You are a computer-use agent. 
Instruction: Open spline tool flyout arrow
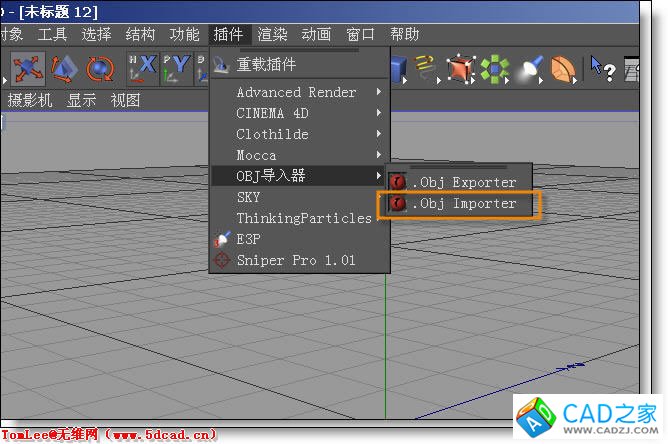pyautogui.click(x=438, y=80)
